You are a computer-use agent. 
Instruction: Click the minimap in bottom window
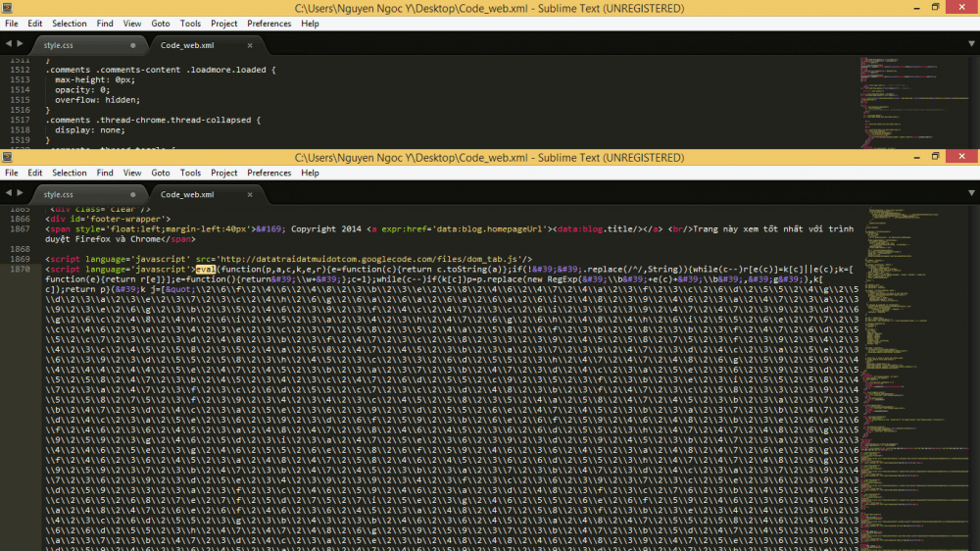(x=916, y=378)
